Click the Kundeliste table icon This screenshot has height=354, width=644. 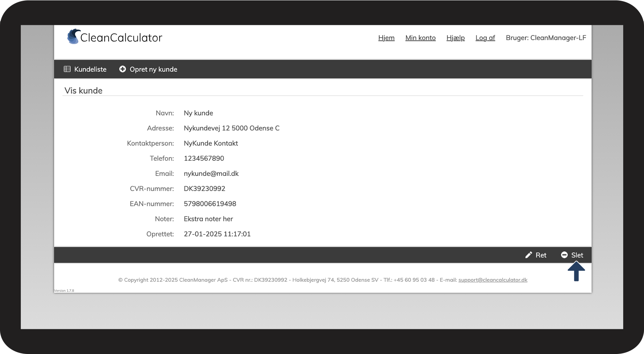67,69
